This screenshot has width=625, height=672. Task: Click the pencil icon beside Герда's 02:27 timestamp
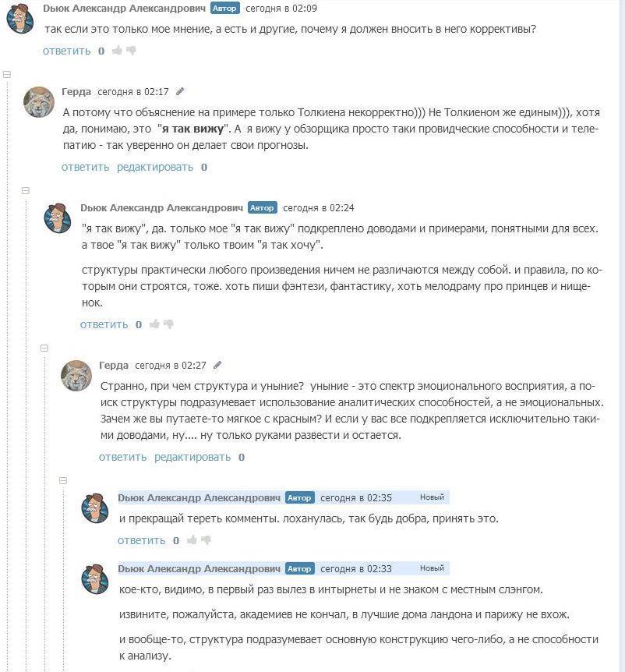tap(218, 365)
